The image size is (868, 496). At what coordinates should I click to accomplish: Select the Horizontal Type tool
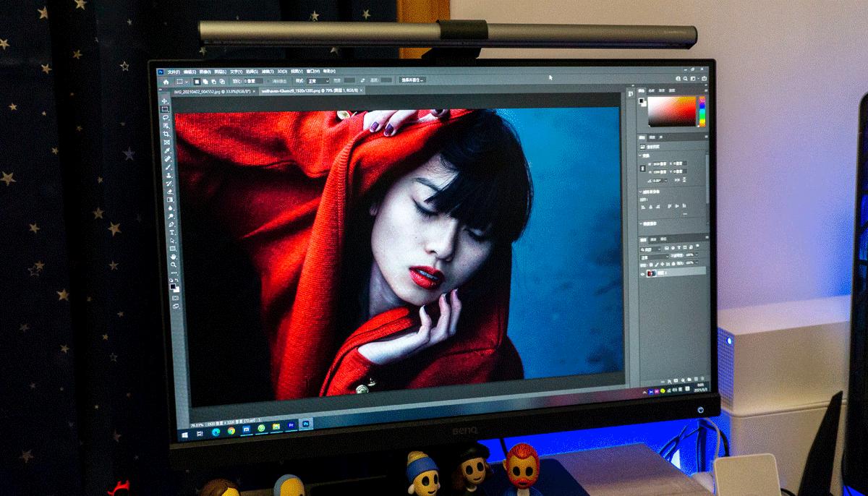[173, 233]
